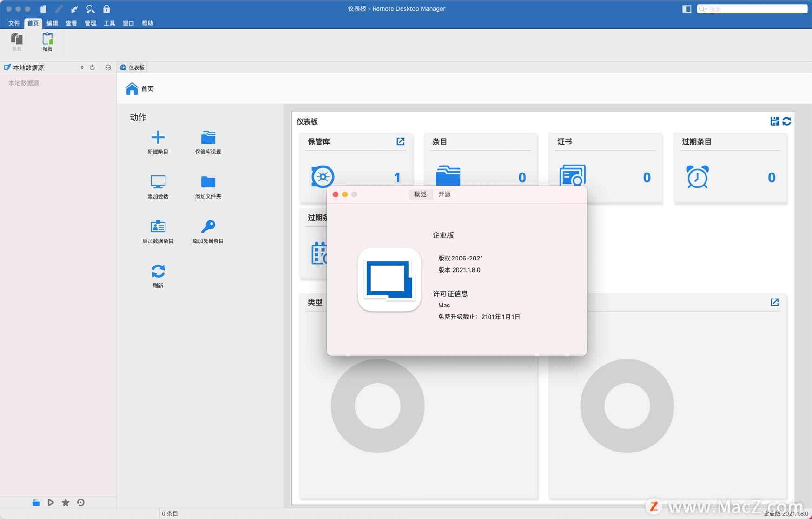Click the 0 条目 status bar text
The image size is (812, 519).
point(170,514)
